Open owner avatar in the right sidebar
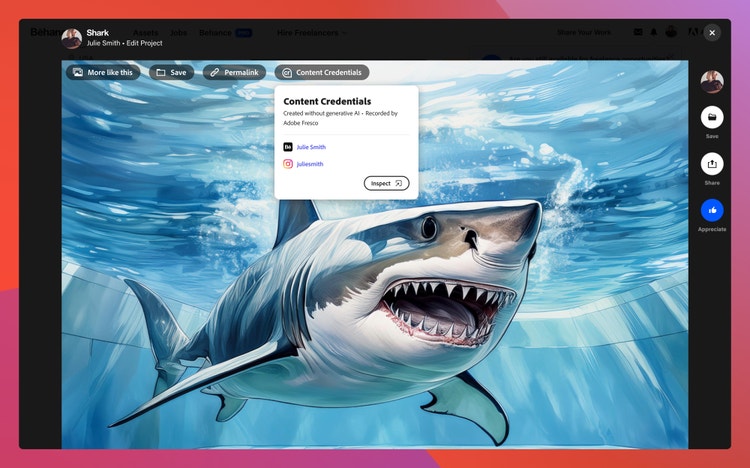Screen dimensions: 750x468 pyautogui.click(x=712, y=82)
